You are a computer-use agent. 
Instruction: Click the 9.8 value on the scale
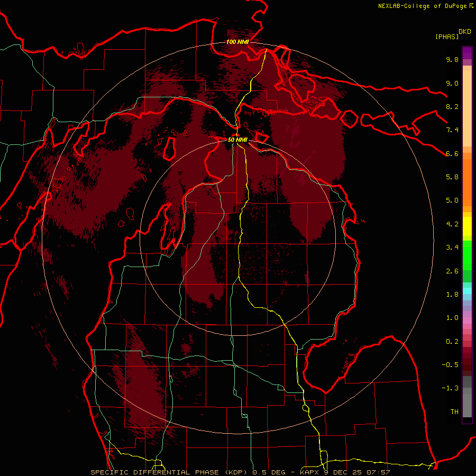tap(452, 59)
